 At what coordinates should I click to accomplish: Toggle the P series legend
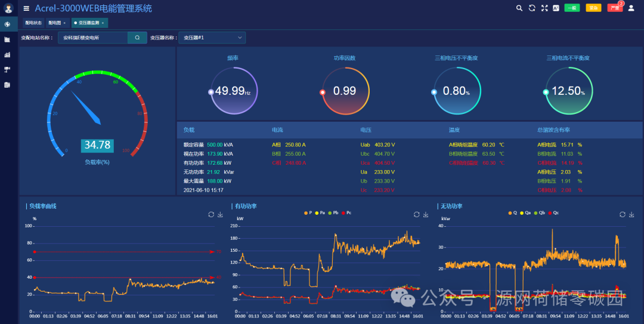308,213
